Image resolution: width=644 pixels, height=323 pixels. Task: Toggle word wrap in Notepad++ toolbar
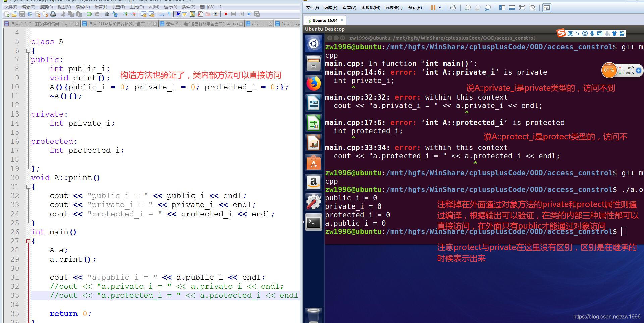coord(161,14)
